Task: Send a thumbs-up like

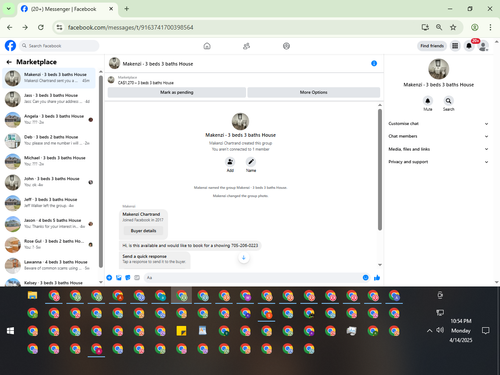Action: coord(377,278)
